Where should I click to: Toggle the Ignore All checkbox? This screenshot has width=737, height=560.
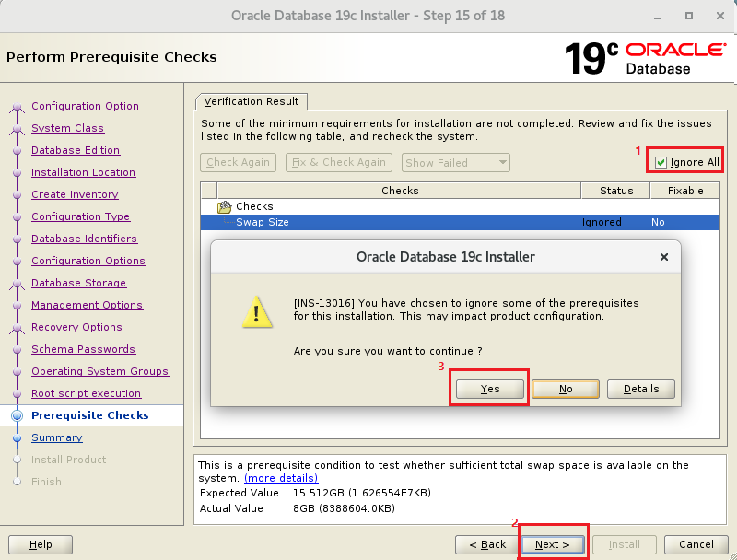click(x=661, y=162)
